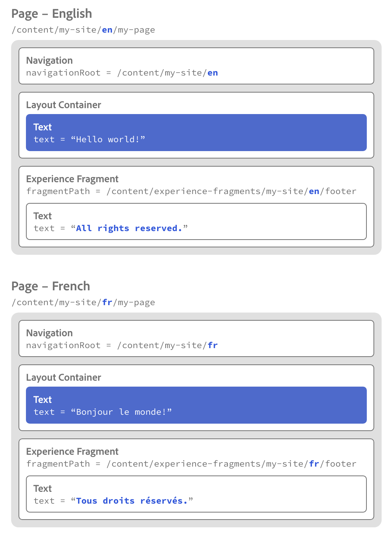Viewport: 392px width, 534px height.
Task: Select the French page path /content/my-site/fr/my-page
Action: coord(83,303)
